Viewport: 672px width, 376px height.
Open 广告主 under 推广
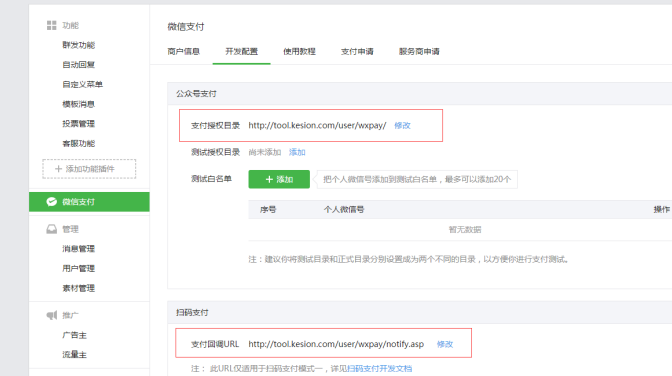(x=74, y=335)
